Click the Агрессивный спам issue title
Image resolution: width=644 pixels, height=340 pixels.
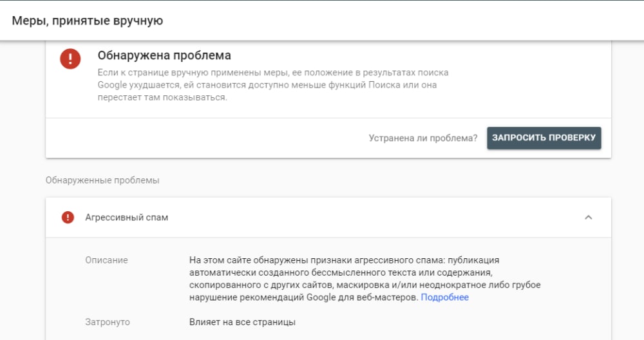[x=126, y=218]
